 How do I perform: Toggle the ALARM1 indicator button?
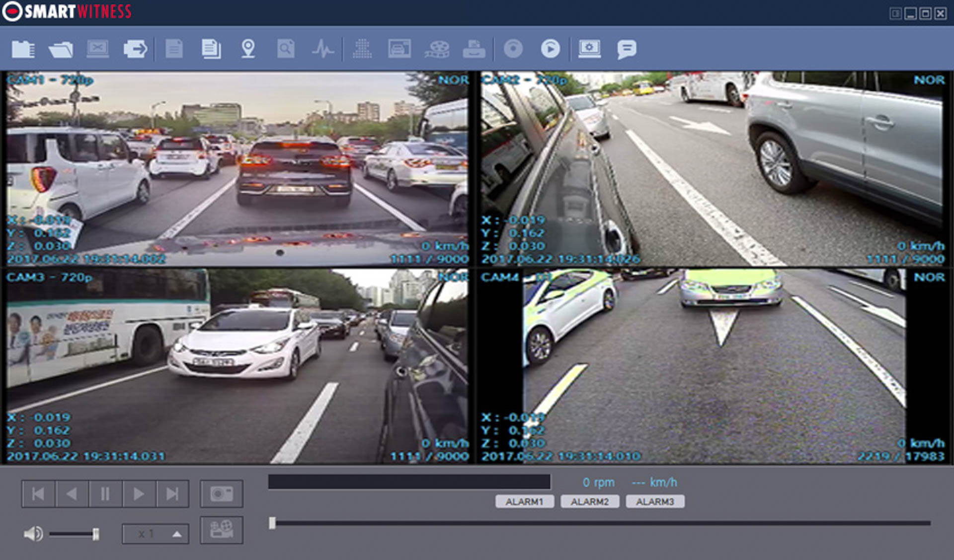click(524, 502)
